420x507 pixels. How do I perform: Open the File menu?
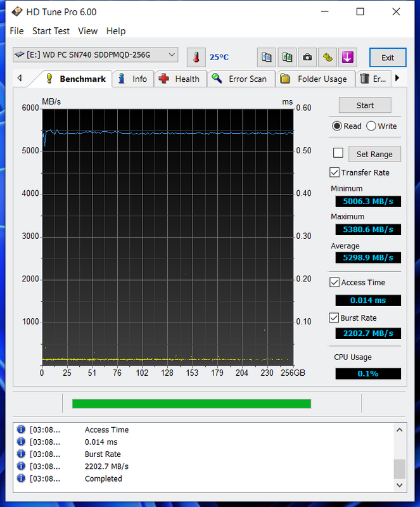pyautogui.click(x=17, y=31)
